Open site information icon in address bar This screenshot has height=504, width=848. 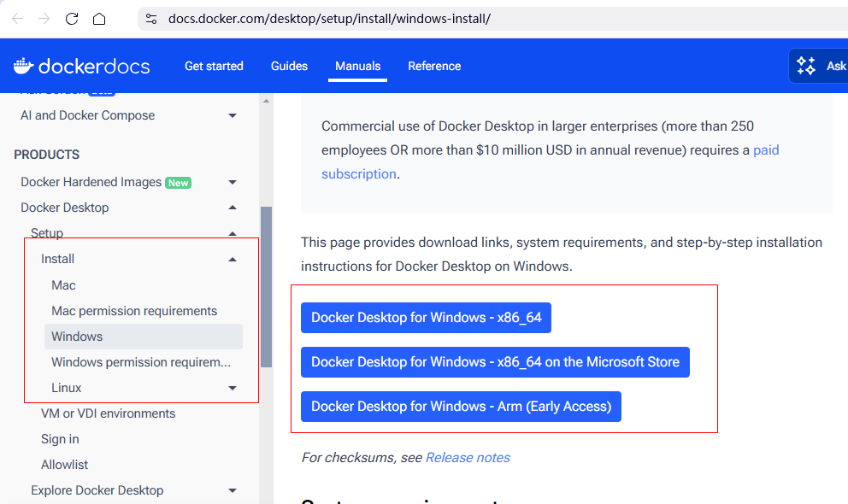tap(151, 19)
